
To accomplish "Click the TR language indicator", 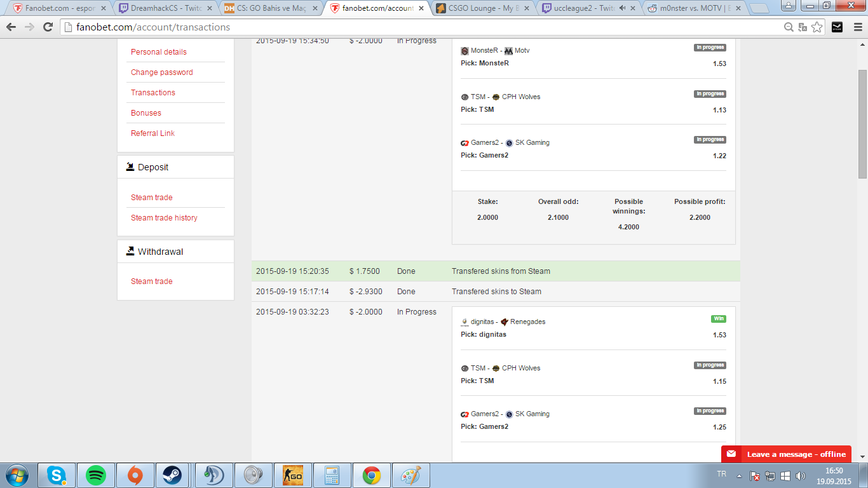I will 721,474.
